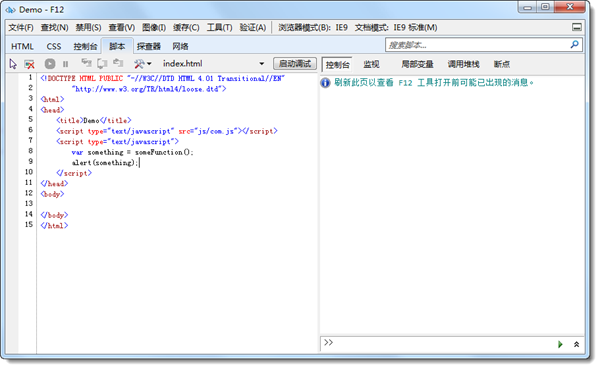Open the 调用堆栈 tab

pyautogui.click(x=463, y=64)
